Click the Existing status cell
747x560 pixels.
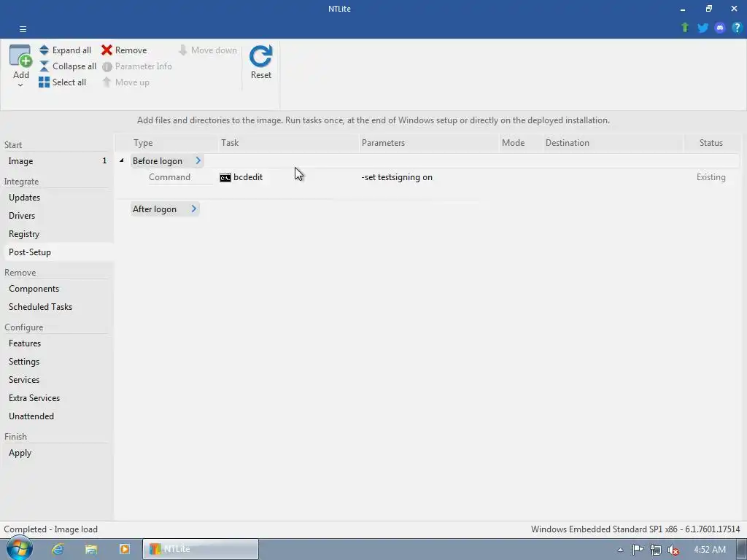[711, 177]
